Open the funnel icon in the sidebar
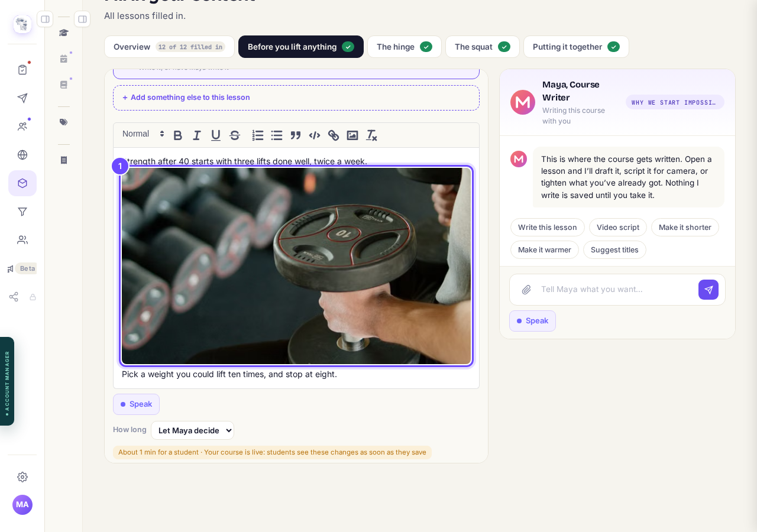The height and width of the screenshot is (532, 757). coord(22,212)
